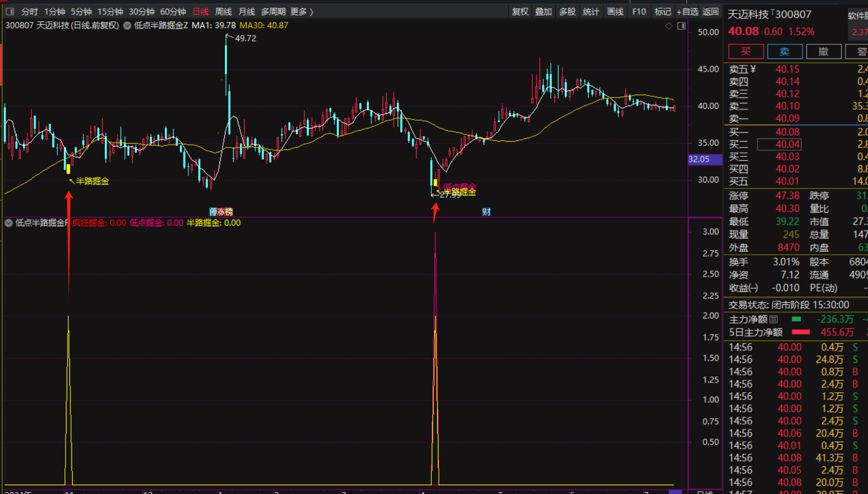Click the yellow 半路掘金 signal marker
Screen dimensions: 868x494
pos(68,169)
